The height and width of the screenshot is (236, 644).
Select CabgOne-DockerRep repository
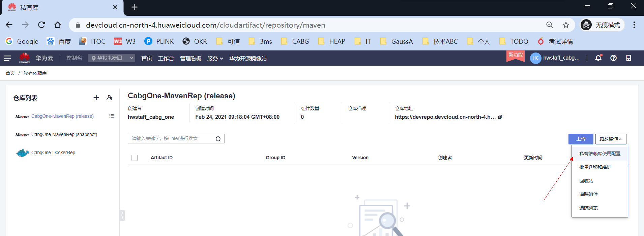[53, 153]
